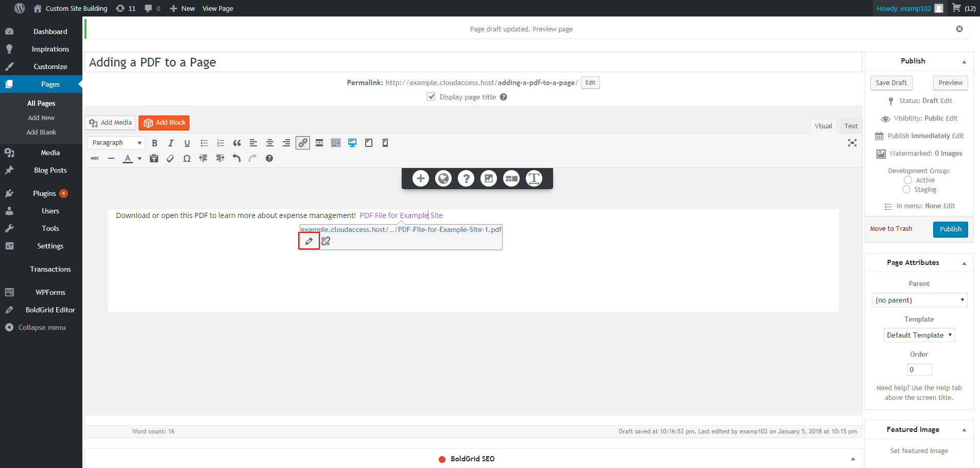Decrease paragraph indent
Image resolution: width=980 pixels, height=468 pixels.
pyautogui.click(x=203, y=158)
